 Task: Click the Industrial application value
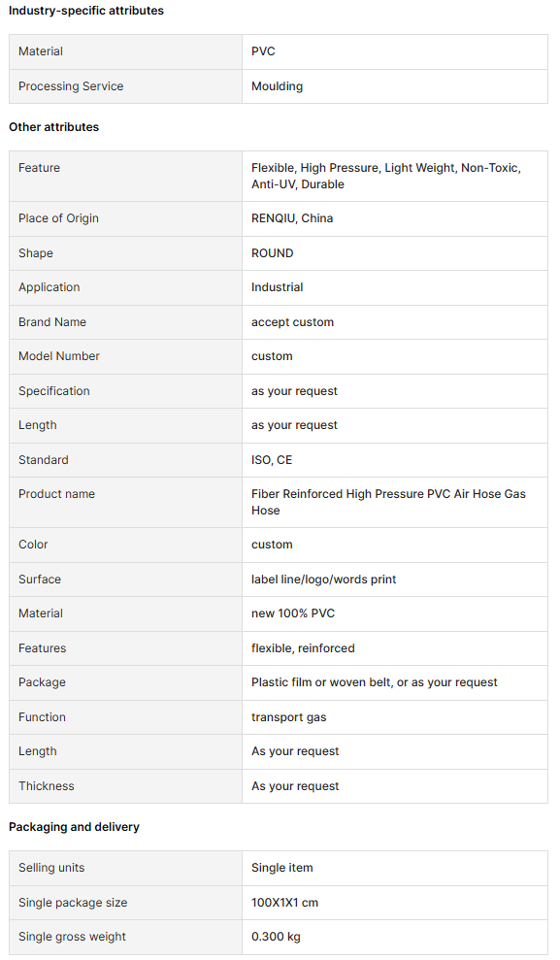278,287
